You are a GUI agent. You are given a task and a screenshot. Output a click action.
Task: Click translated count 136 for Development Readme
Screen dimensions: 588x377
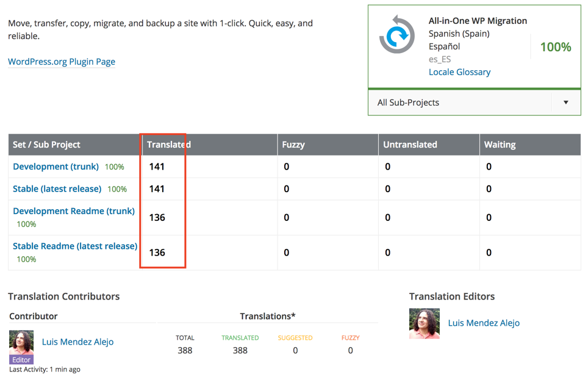157,218
